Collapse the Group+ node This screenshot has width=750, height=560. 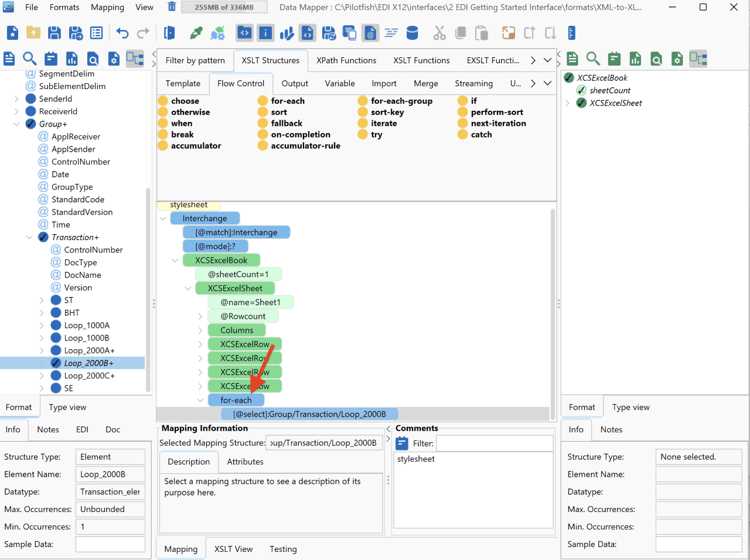point(16,124)
